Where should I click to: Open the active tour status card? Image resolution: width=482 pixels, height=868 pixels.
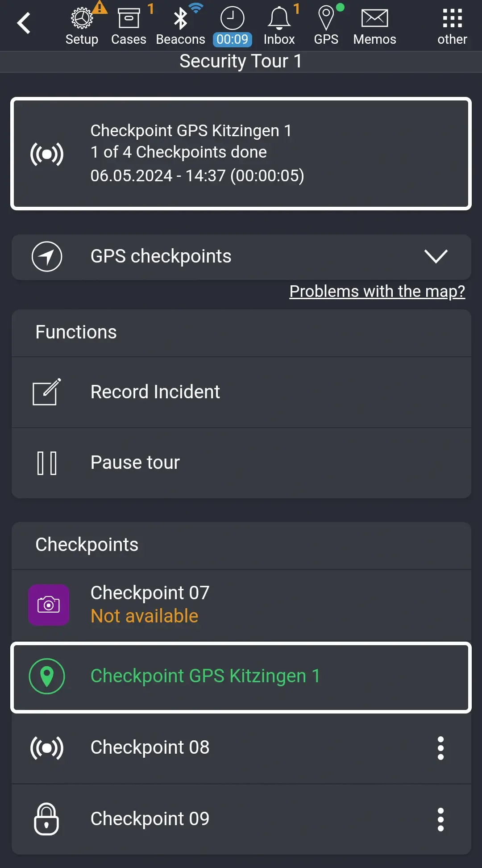[241, 153]
